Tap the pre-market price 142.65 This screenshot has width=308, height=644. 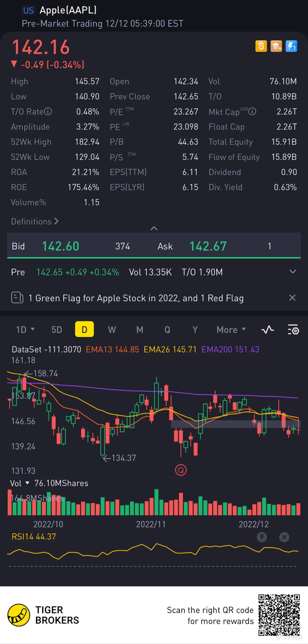(49, 272)
